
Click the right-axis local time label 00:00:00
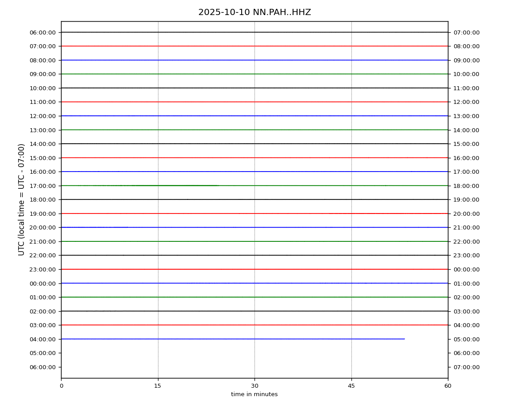click(x=466, y=269)
